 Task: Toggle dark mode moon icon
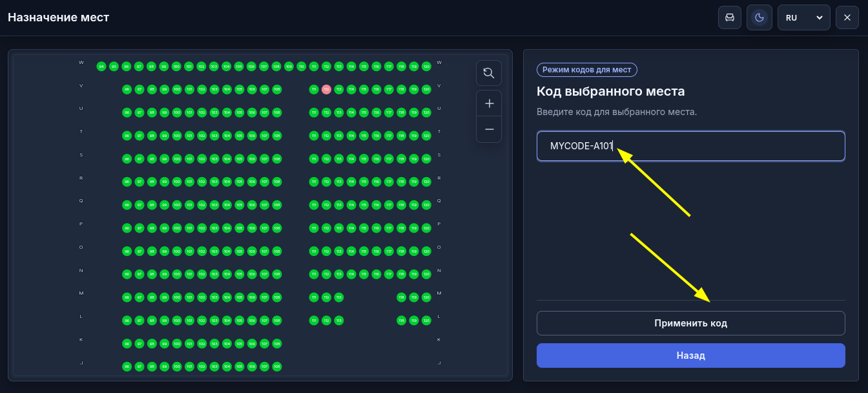(x=759, y=17)
